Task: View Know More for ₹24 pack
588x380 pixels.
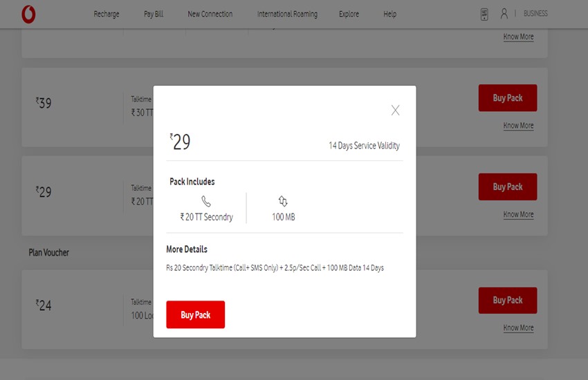Action: pos(518,327)
